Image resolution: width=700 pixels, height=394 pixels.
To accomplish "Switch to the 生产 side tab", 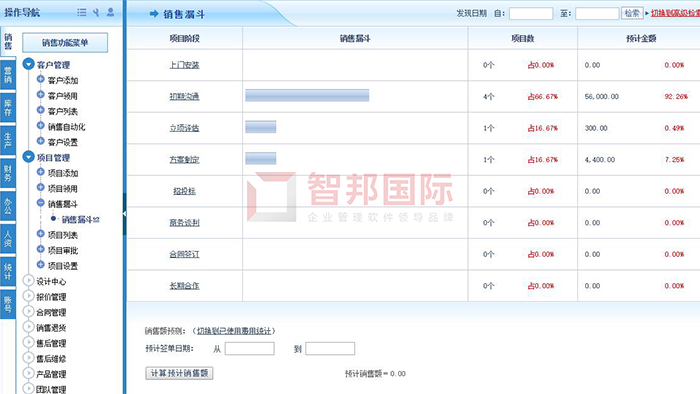I will pyautogui.click(x=8, y=141).
